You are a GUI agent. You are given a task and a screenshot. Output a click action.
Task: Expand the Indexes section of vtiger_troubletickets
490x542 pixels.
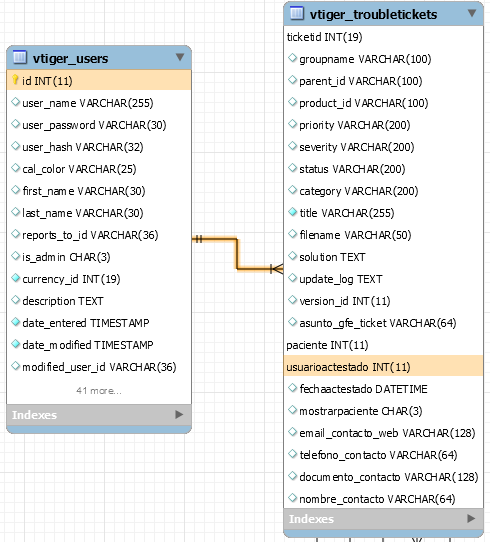coord(471,518)
